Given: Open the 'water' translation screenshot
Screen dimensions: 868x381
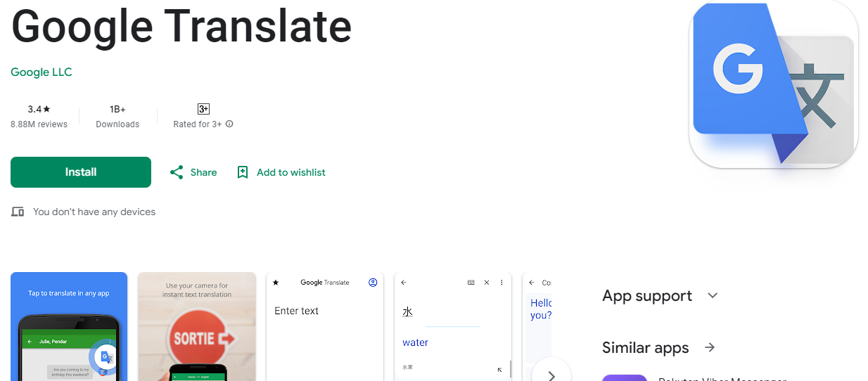Looking at the screenshot, I should coord(453,327).
